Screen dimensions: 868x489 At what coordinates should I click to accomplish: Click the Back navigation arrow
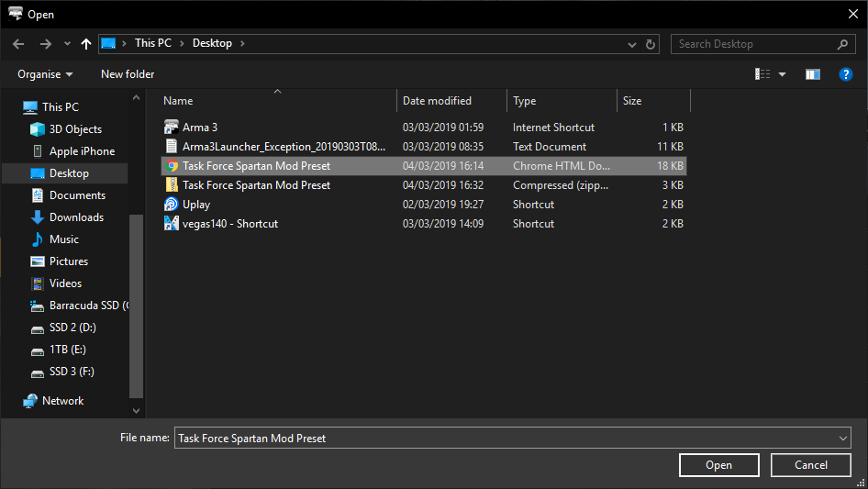(18, 44)
